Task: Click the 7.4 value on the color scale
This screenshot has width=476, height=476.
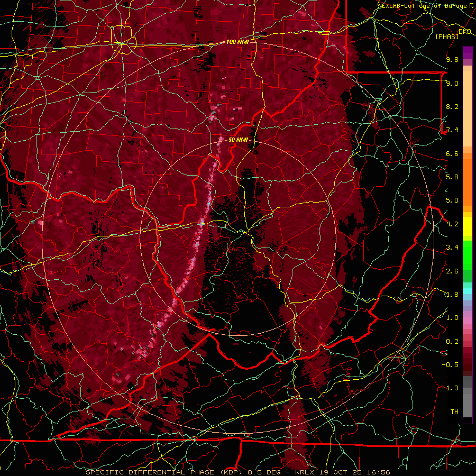Action: 452,130
